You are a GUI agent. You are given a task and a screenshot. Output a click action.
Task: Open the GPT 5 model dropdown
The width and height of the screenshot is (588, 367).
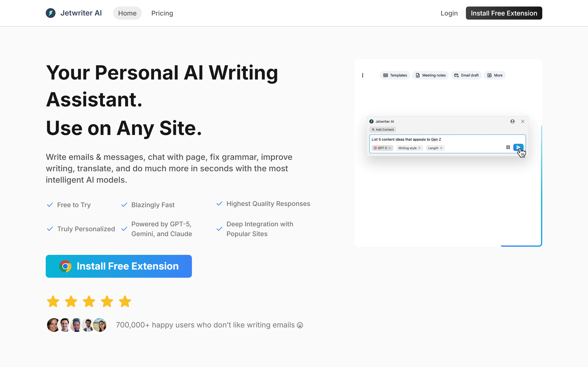[x=382, y=148]
